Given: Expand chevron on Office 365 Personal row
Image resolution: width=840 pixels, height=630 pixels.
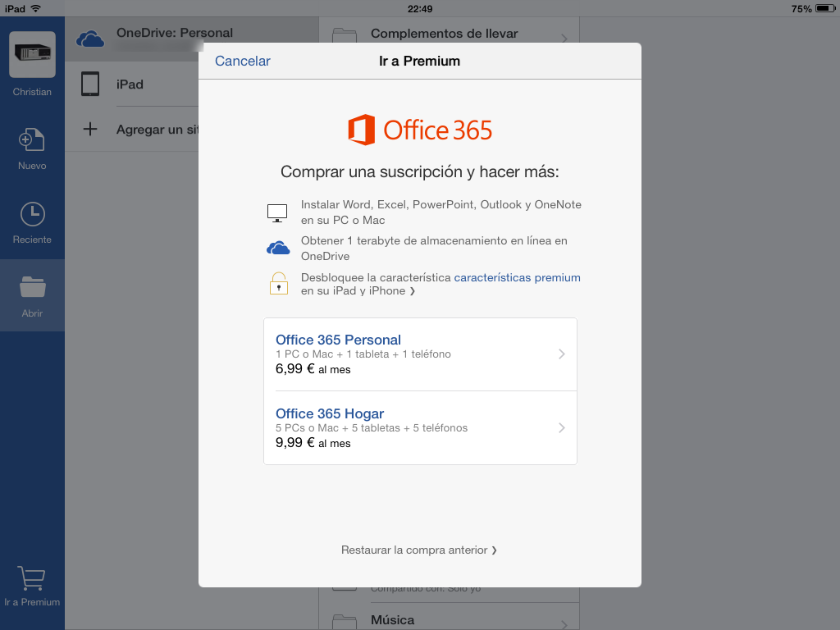Looking at the screenshot, I should 561,354.
